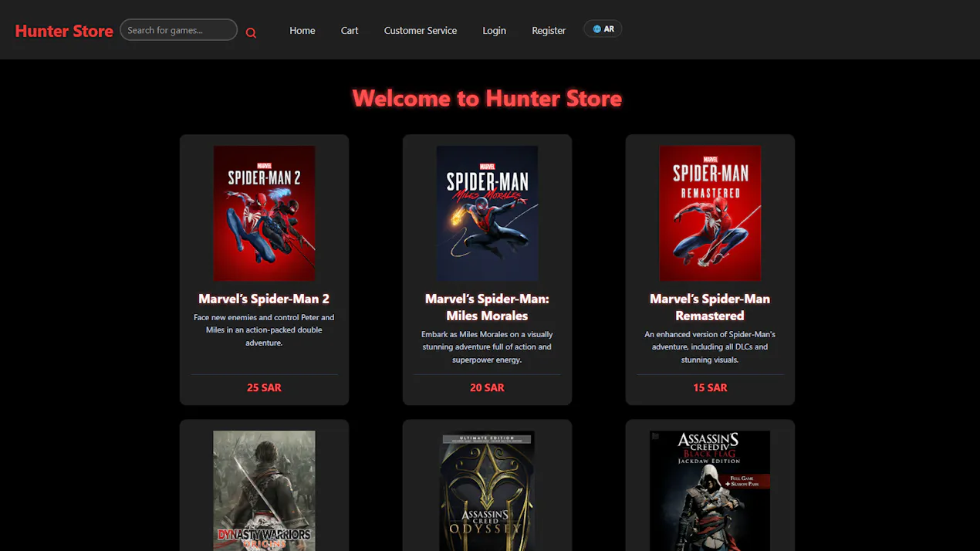Click the Marvel's Spider-Man 2 title
Screen dimensions: 980x551
[264, 299]
